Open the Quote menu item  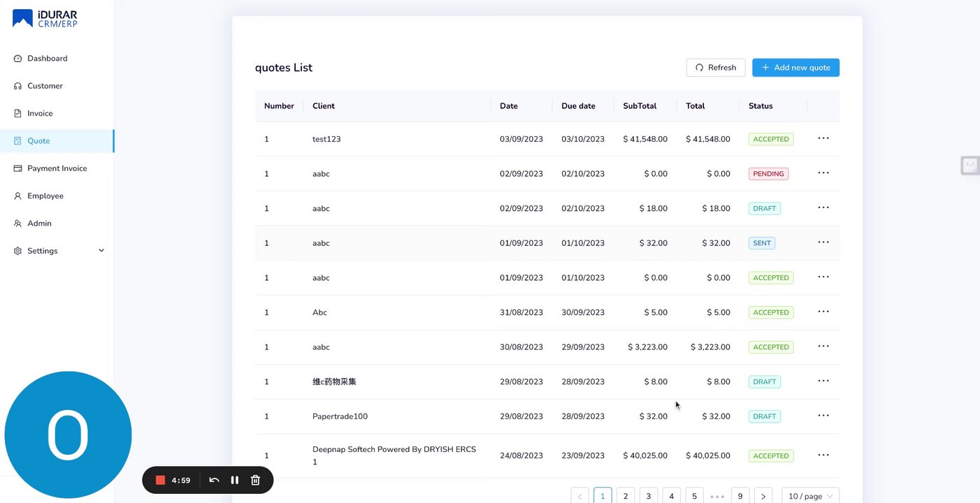38,141
